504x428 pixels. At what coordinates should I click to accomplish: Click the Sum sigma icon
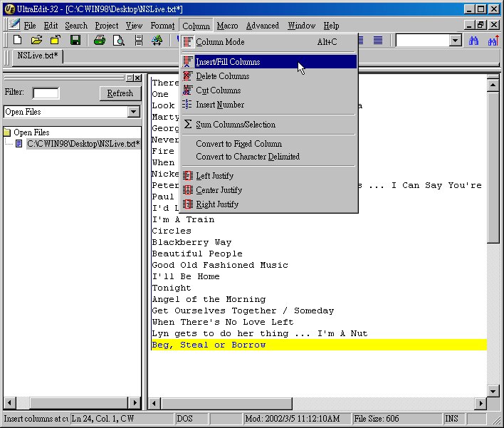click(188, 124)
